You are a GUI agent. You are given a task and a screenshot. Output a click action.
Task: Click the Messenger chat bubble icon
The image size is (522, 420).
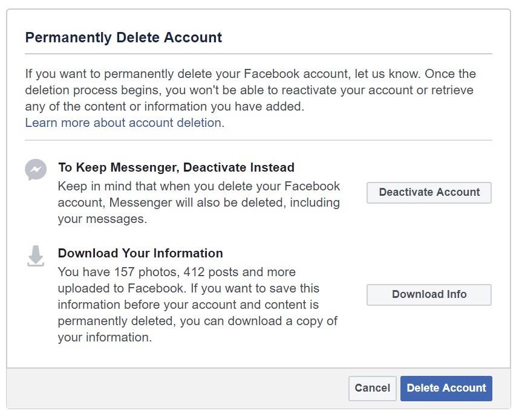(x=36, y=170)
